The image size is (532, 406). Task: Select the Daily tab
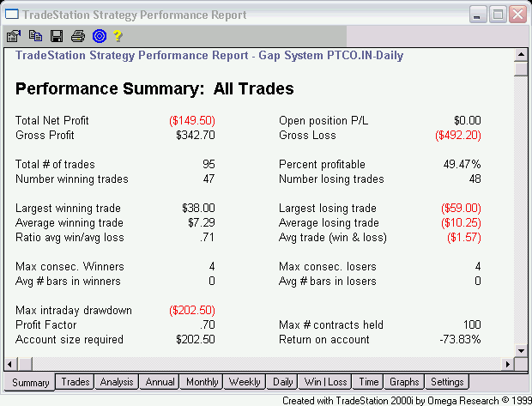click(x=282, y=382)
